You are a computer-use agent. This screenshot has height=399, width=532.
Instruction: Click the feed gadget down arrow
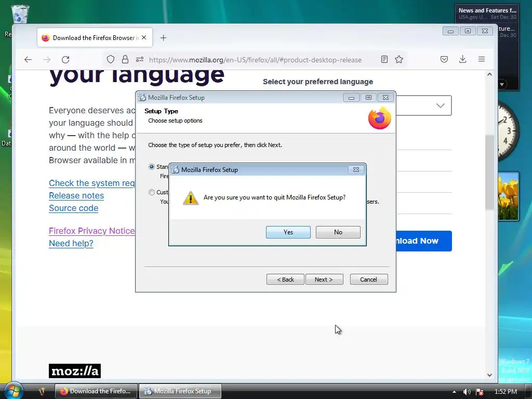(502, 84)
